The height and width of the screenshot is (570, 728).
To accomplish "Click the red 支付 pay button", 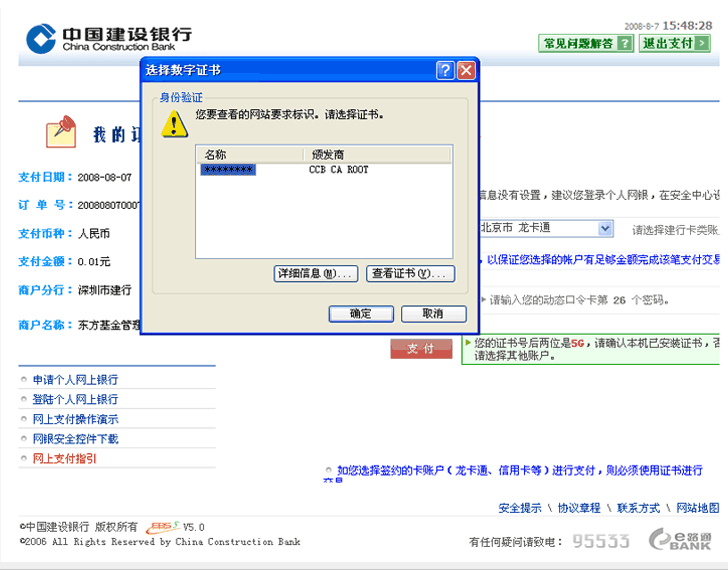I will 421,349.
